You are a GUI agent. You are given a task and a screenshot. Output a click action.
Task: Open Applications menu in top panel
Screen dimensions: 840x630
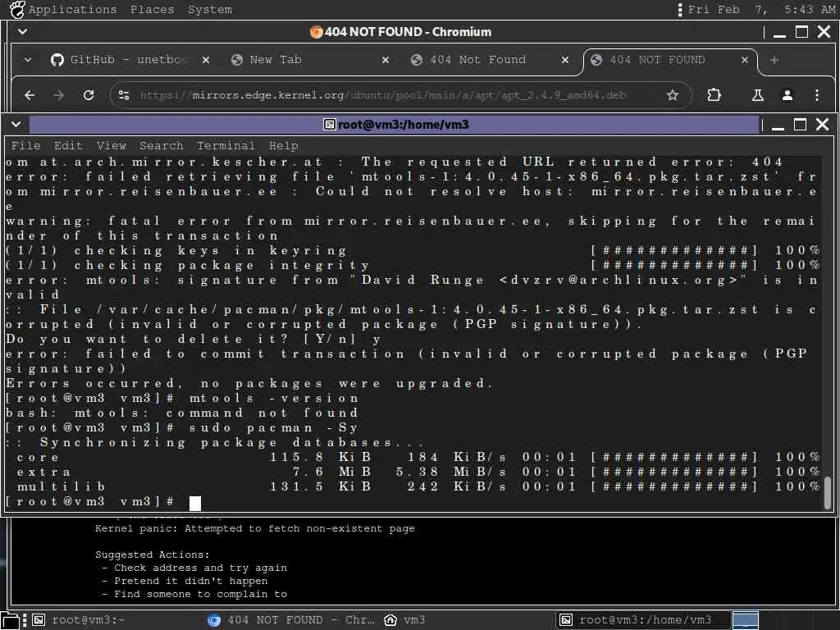[x=72, y=10]
